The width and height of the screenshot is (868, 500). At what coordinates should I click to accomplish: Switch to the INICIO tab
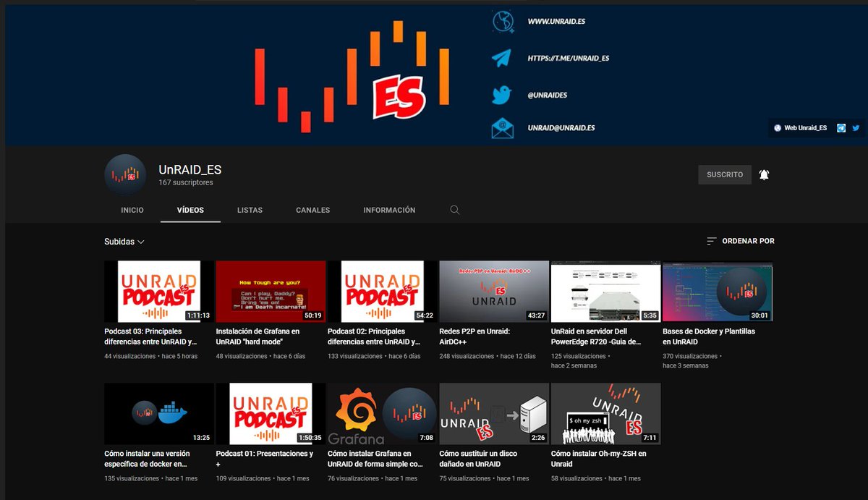point(132,210)
